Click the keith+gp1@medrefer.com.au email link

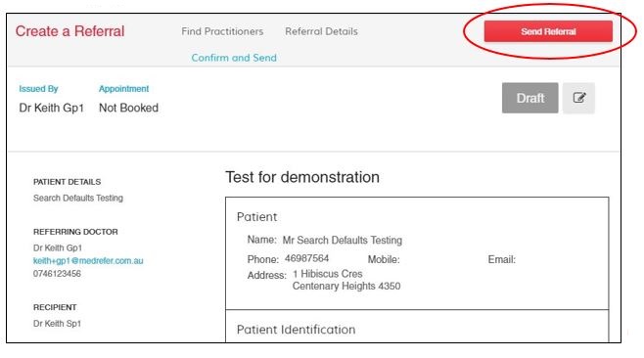tap(88, 261)
